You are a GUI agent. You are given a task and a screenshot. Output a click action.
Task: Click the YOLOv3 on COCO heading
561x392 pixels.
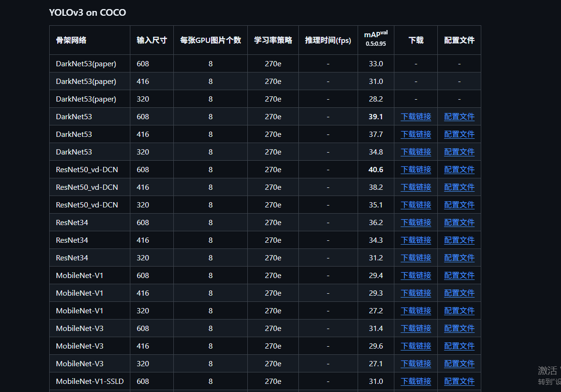point(87,12)
